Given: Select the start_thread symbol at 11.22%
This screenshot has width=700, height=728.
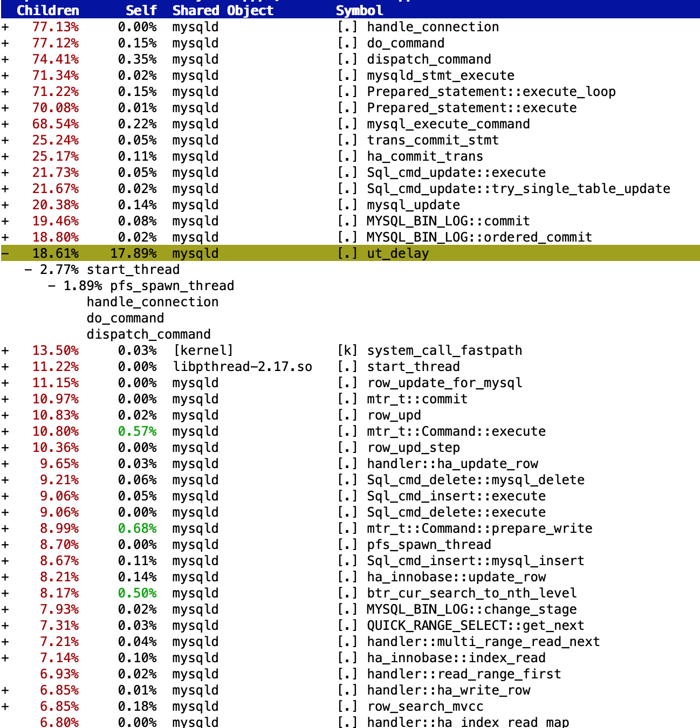Looking at the screenshot, I should [414, 367].
